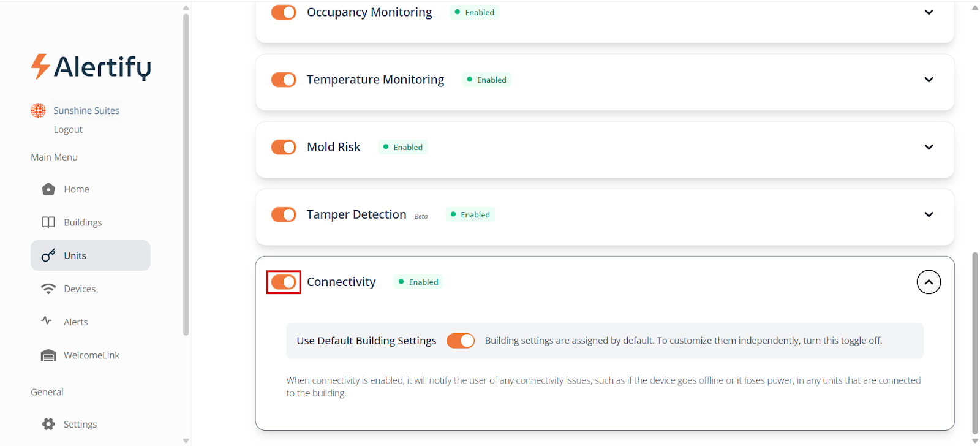Turn off Use Default Building Settings

pyautogui.click(x=461, y=341)
